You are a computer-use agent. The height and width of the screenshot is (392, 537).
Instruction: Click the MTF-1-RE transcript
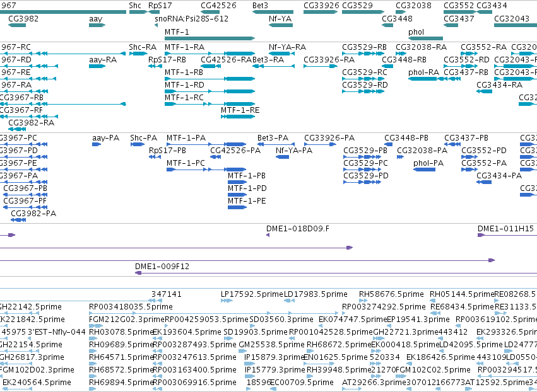(x=238, y=117)
